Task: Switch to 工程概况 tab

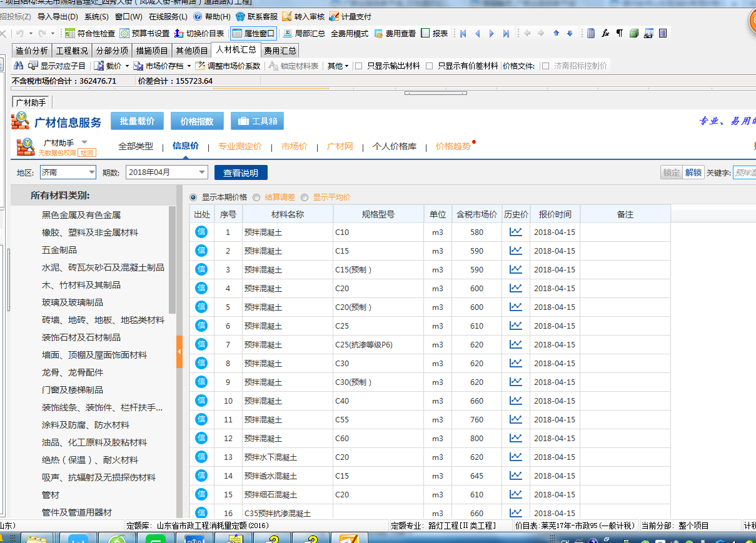Action: coord(72,51)
